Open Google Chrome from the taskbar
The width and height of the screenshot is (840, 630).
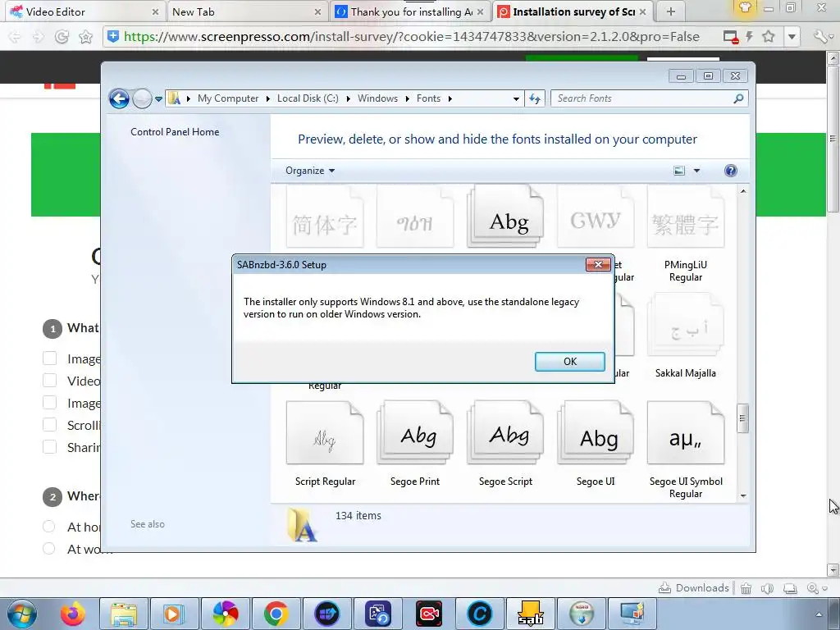(x=276, y=614)
